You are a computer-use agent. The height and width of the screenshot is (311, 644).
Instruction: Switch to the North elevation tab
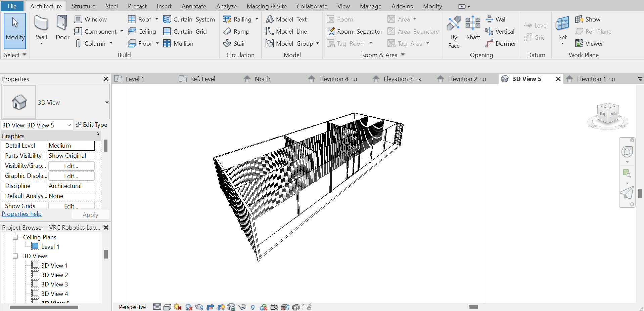click(x=262, y=79)
